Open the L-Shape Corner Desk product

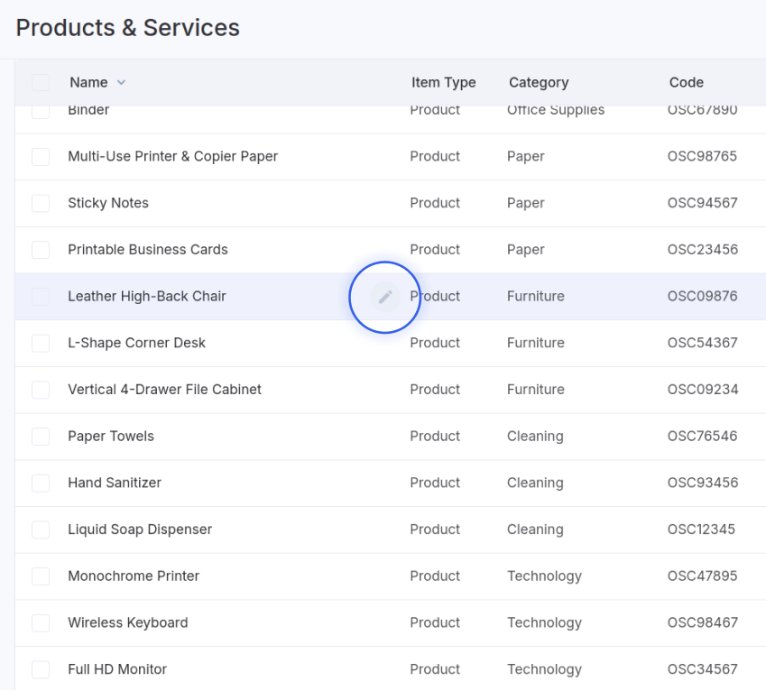click(x=136, y=343)
